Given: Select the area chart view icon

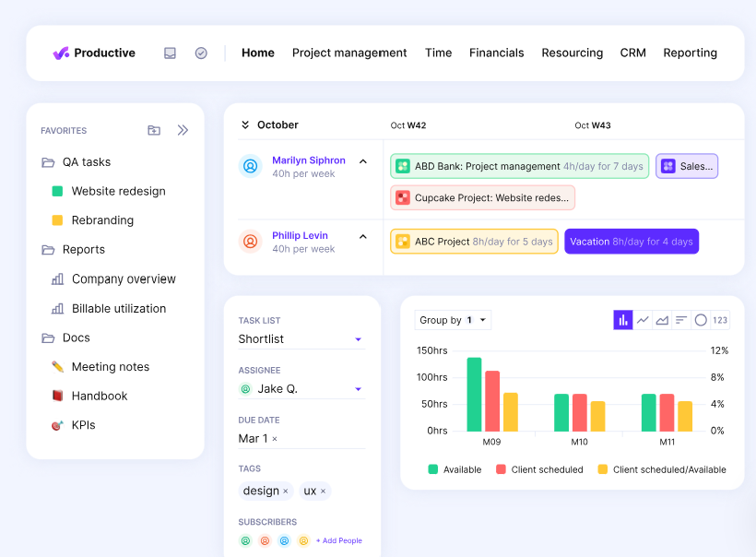Looking at the screenshot, I should pyautogui.click(x=662, y=319).
